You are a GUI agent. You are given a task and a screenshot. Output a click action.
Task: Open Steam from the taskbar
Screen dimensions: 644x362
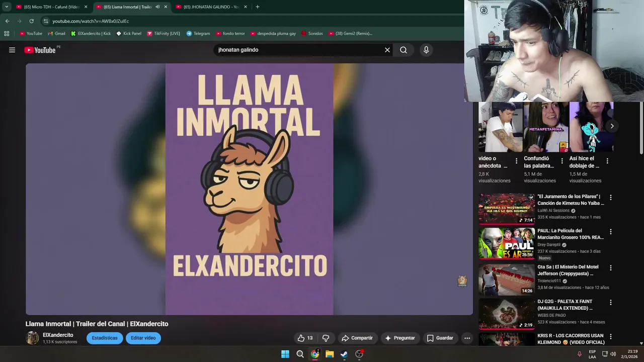344,354
